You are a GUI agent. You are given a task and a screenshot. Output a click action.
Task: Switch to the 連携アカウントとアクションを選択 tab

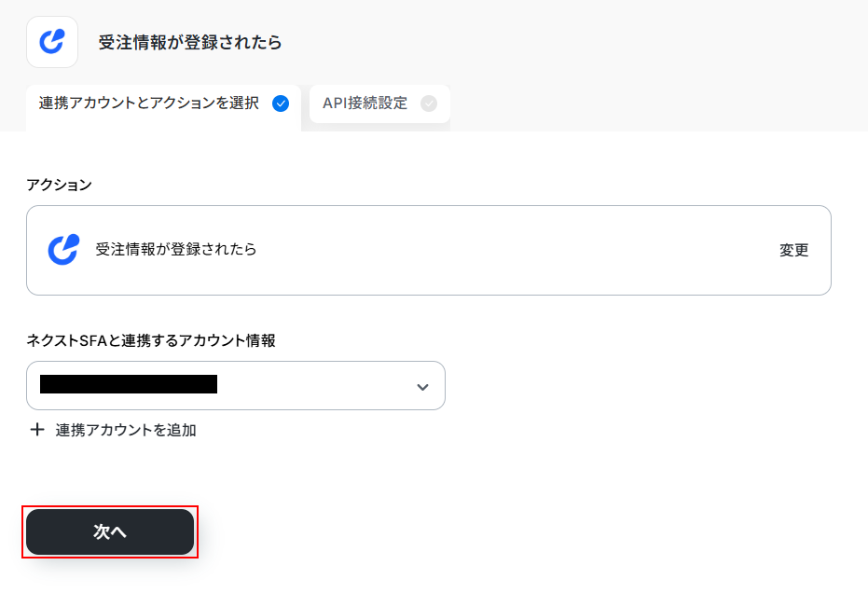(149, 103)
